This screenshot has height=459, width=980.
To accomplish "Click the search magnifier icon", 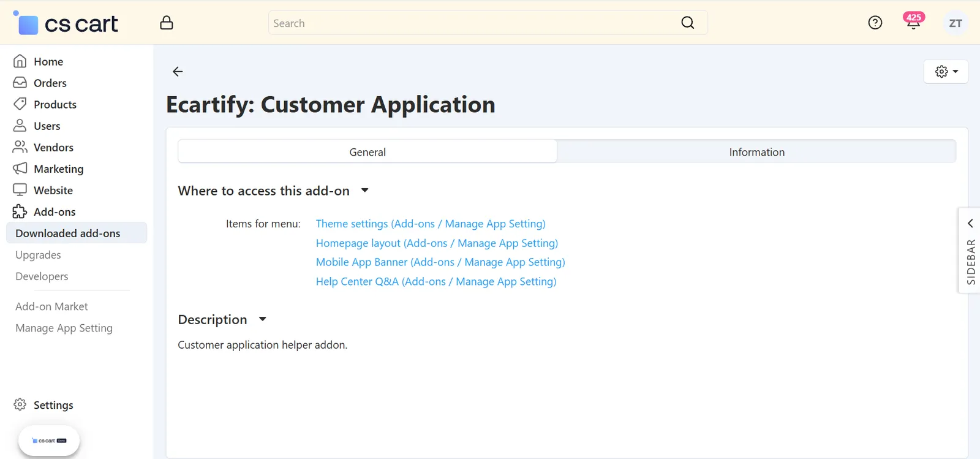I will click(688, 23).
